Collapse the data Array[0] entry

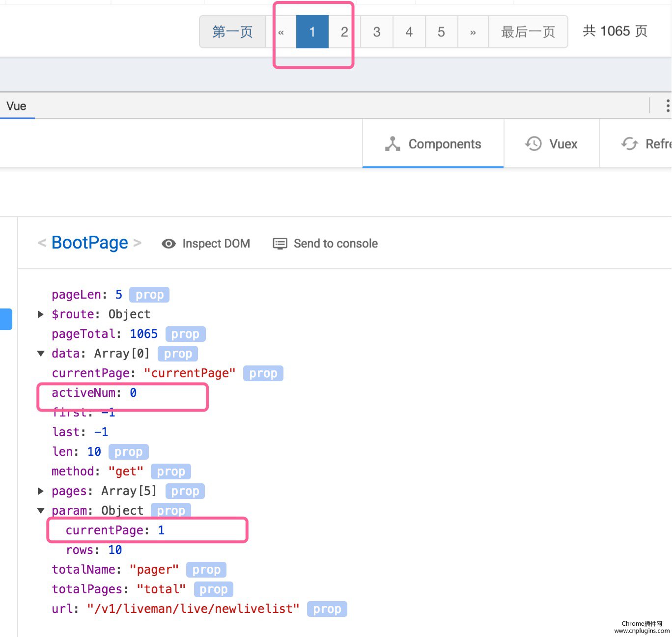(41, 354)
